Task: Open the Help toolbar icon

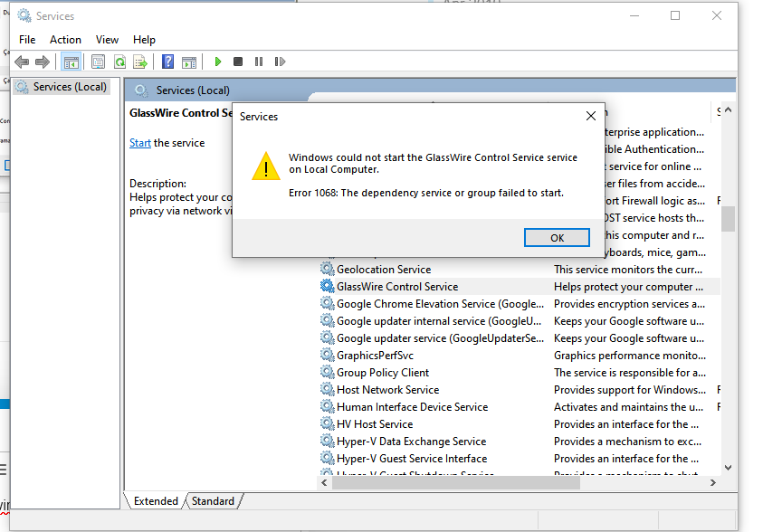Action: coord(167,62)
